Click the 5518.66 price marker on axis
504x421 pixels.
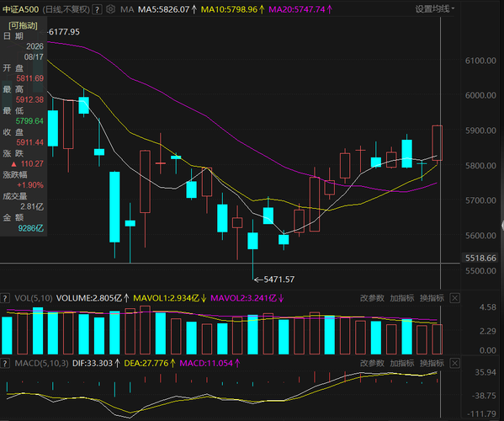(480, 258)
